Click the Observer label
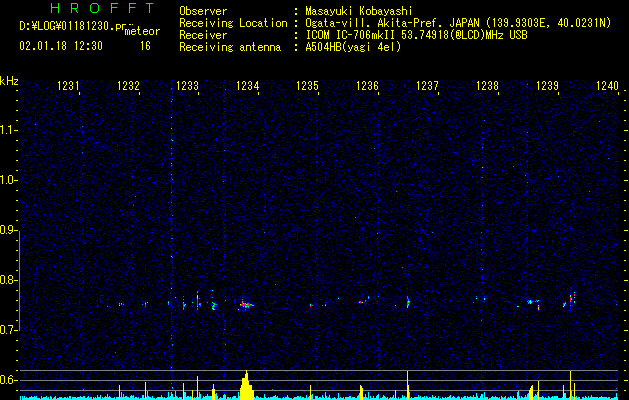This screenshot has width=629, height=400. tap(203, 11)
